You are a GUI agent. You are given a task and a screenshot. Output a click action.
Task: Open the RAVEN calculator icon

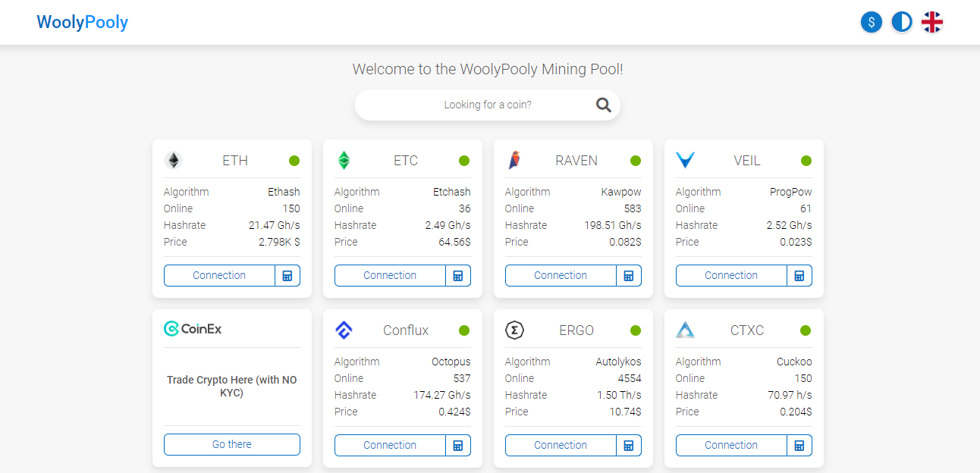(x=629, y=275)
